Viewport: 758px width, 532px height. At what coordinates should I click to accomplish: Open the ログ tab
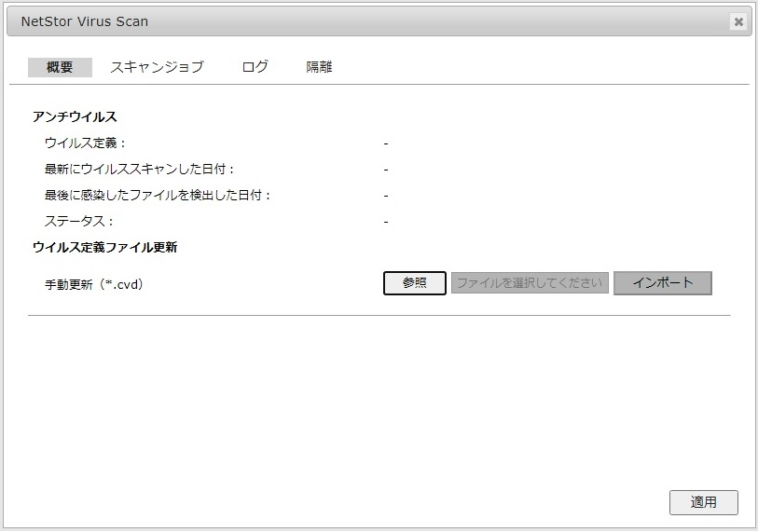255,67
